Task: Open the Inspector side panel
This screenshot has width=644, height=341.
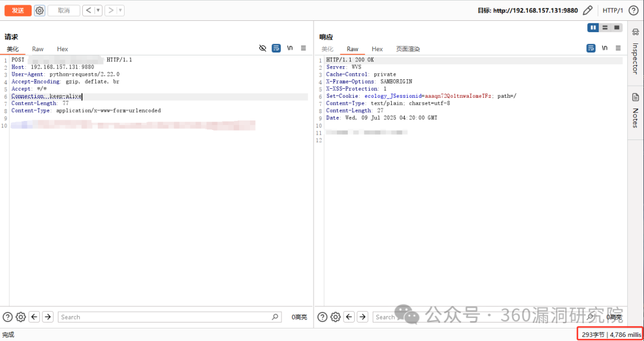Action: [635, 55]
